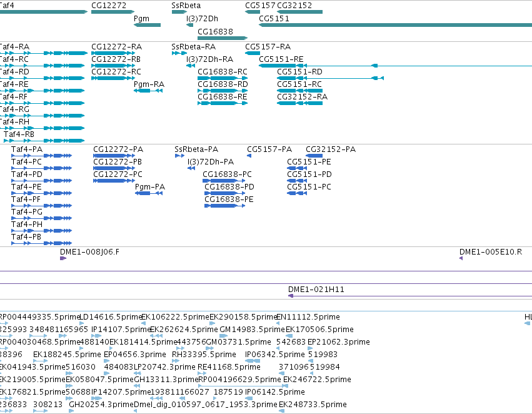Click the DME1-005E10.R clone end

pos(461,258)
